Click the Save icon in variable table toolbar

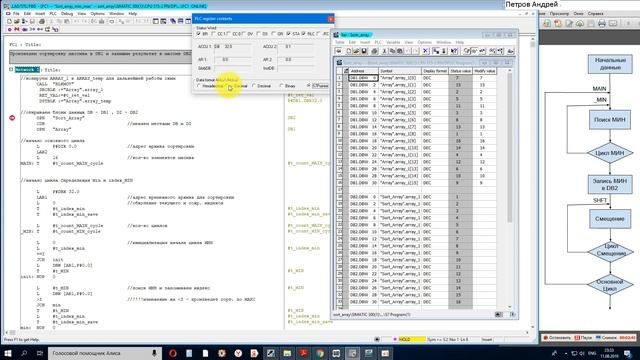(364, 51)
